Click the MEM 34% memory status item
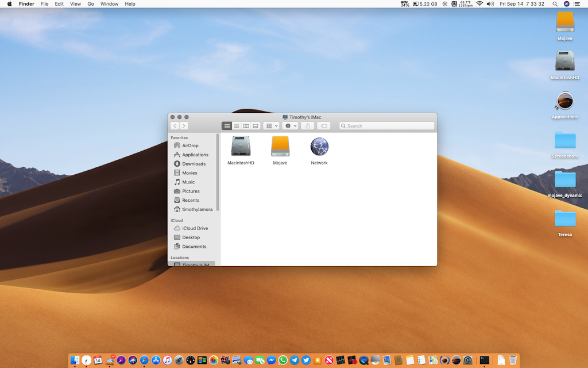Screen dimensions: 588x368 click(405, 4)
